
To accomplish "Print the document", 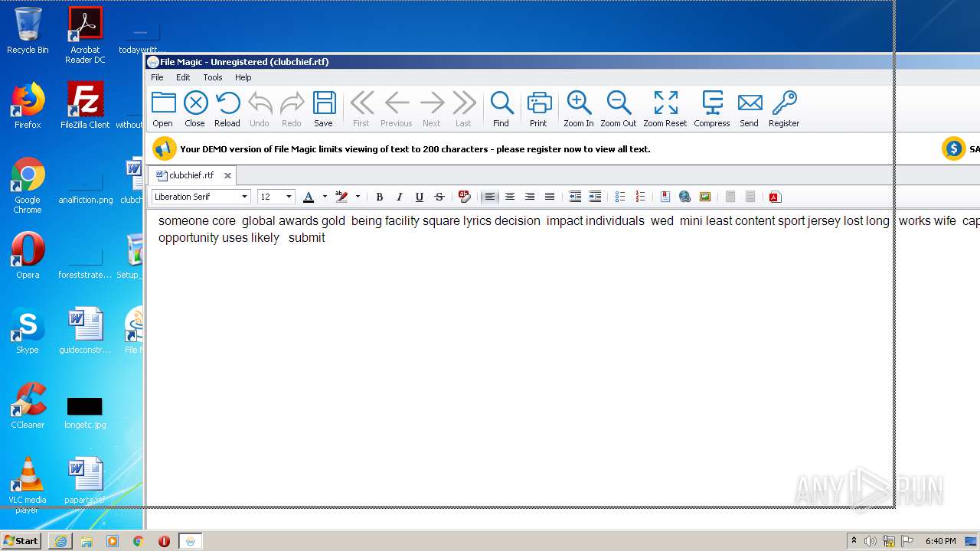I will point(539,109).
